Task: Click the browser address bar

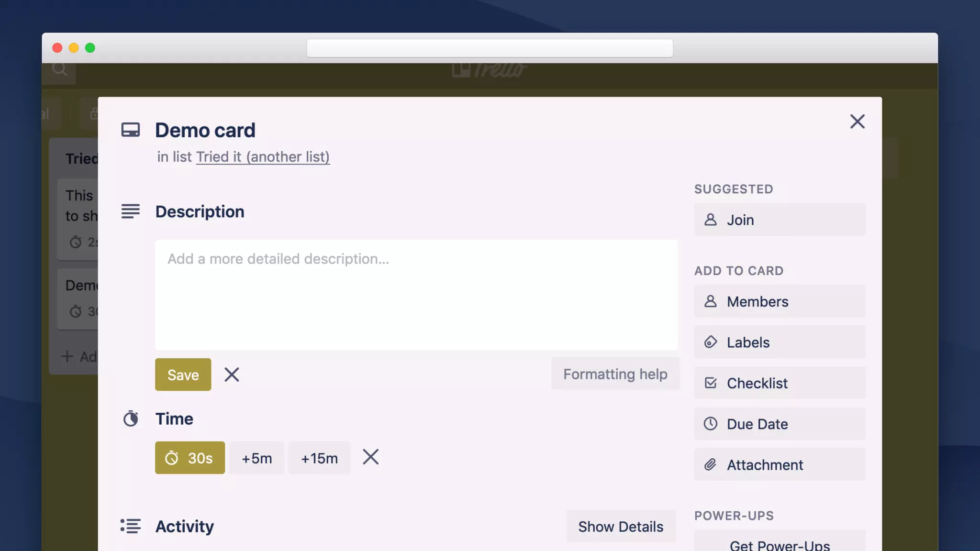Action: pos(490,48)
